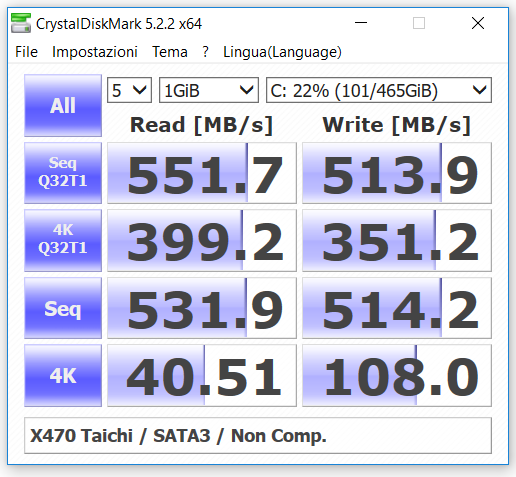516x477 pixels.
Task: Open the File menu
Action: click(26, 52)
